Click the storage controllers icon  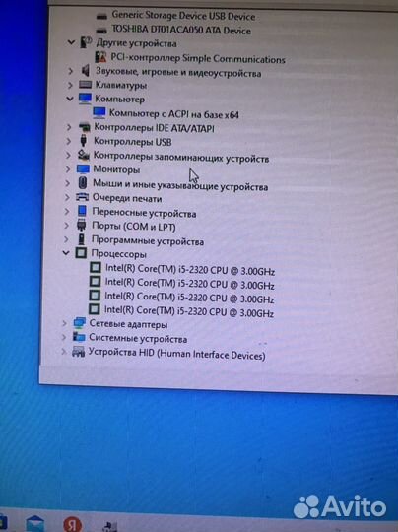pos(84,155)
